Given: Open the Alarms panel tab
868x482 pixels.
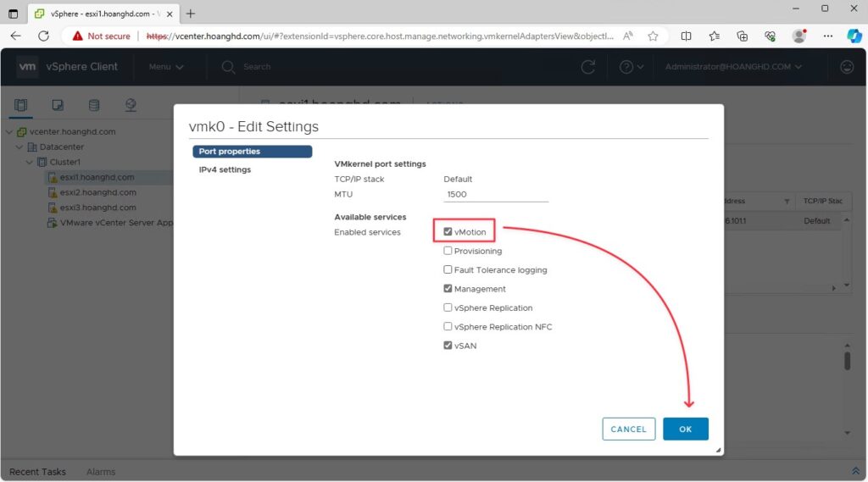Looking at the screenshot, I should pos(101,472).
